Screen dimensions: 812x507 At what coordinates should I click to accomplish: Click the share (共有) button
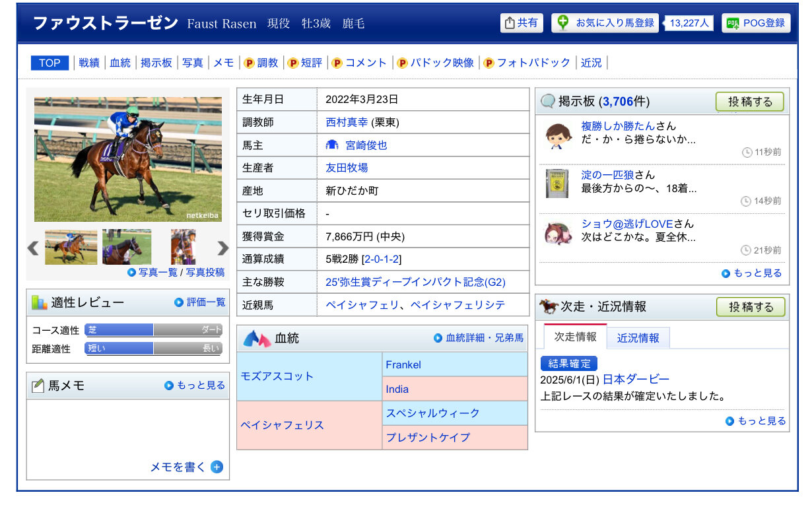point(521,23)
